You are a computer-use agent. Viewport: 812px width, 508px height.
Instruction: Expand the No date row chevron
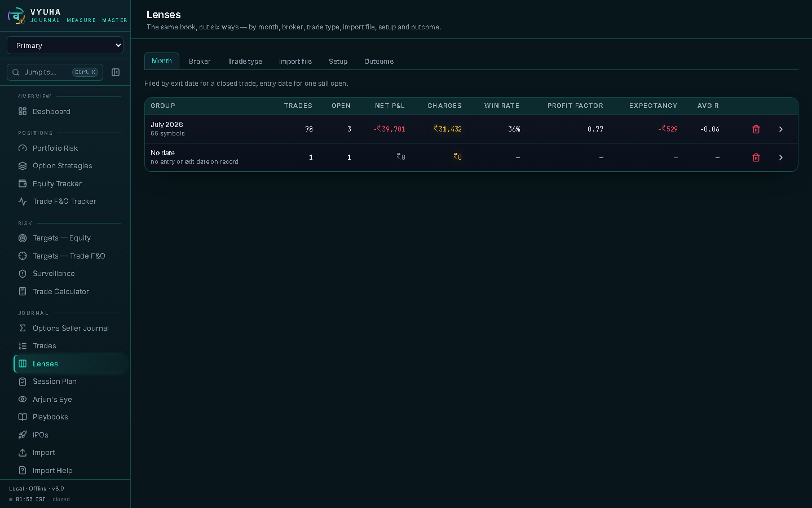[781, 157]
